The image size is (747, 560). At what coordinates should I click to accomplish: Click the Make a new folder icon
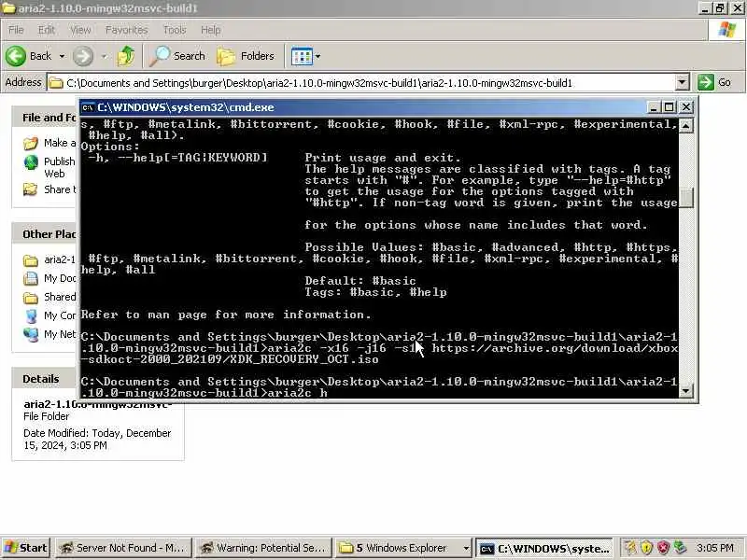(31, 143)
